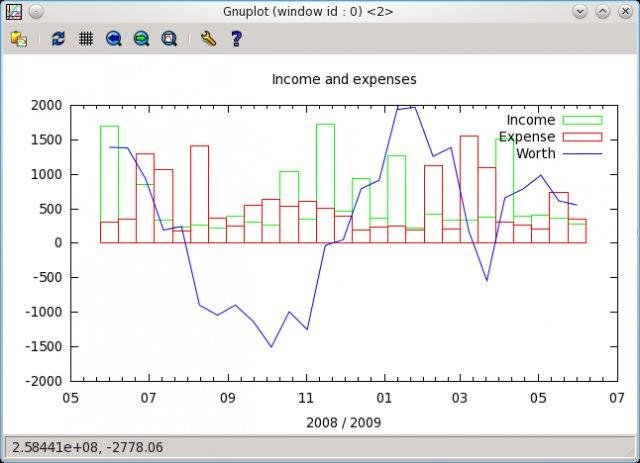Click the Replot refresh icon

58,39
